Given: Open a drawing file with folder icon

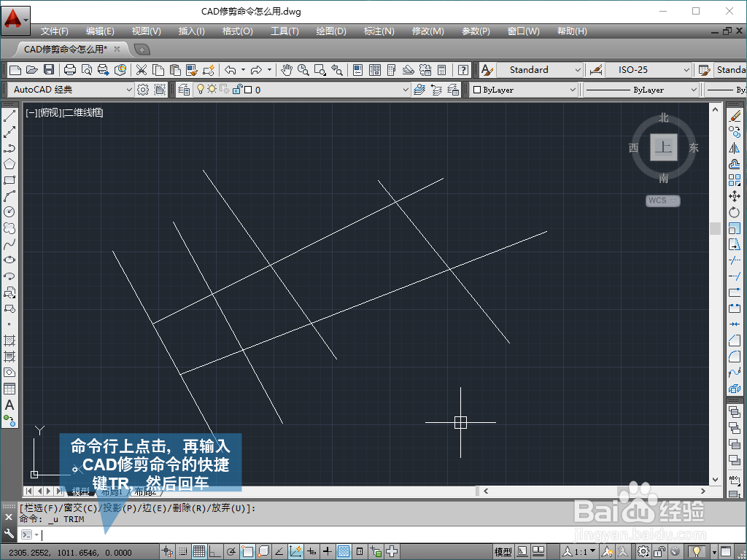Looking at the screenshot, I should click(x=32, y=70).
